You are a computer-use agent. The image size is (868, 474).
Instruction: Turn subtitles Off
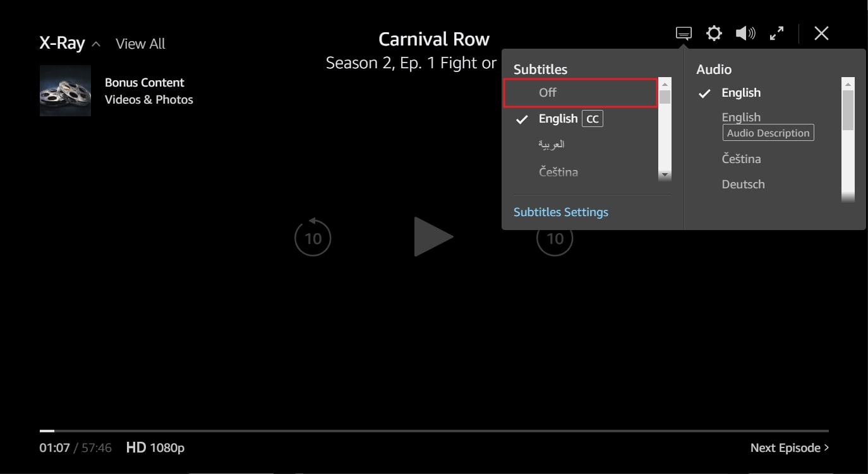pos(580,93)
